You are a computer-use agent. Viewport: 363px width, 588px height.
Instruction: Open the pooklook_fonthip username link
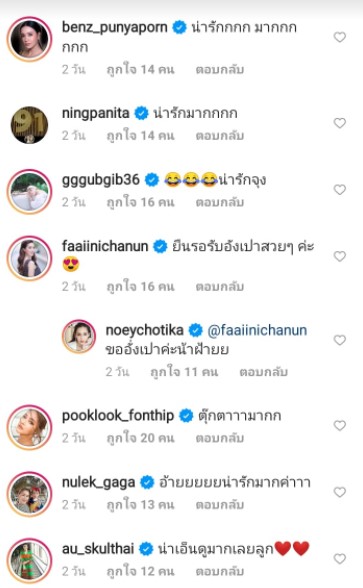coord(118,416)
